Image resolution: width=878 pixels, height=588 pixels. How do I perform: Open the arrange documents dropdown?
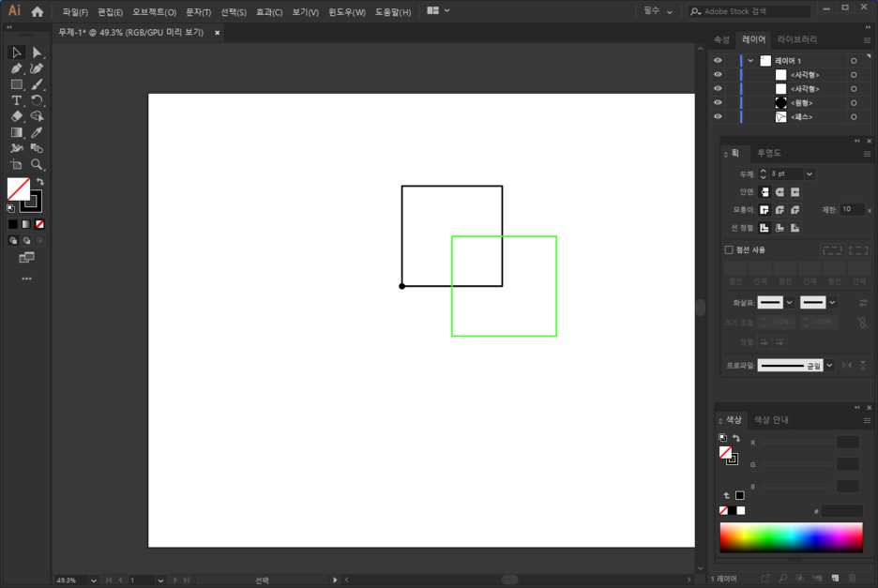(438, 10)
